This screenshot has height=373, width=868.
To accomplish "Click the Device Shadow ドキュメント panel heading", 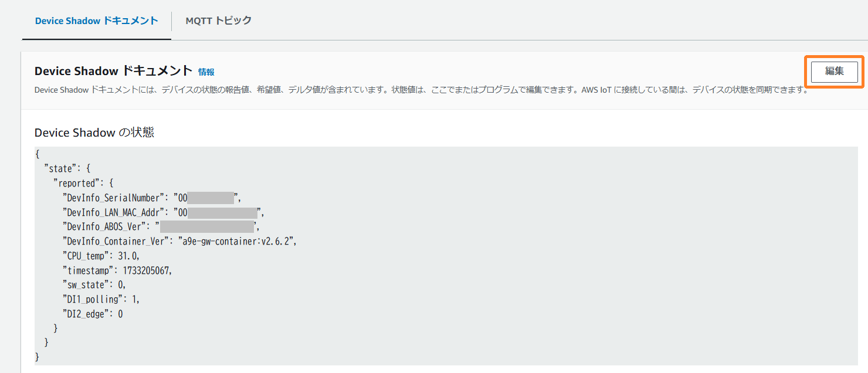I will tap(113, 71).
